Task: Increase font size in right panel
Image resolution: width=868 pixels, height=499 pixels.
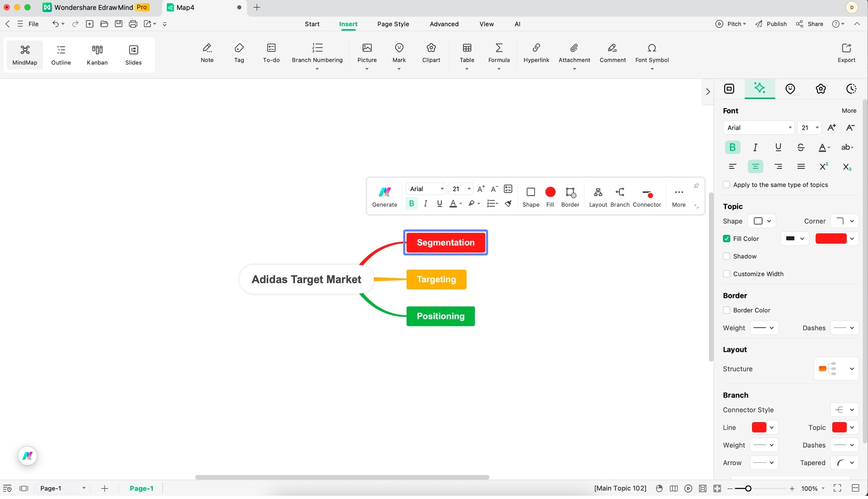Action: [x=831, y=128]
